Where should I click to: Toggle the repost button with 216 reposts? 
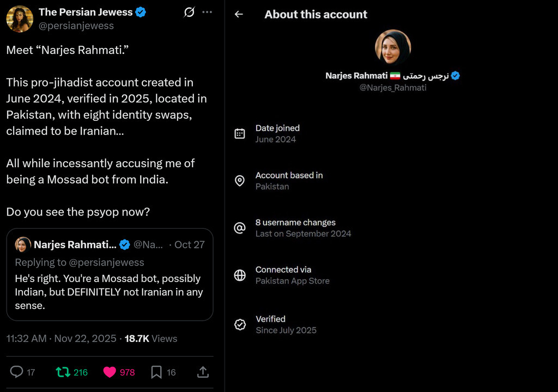(63, 372)
